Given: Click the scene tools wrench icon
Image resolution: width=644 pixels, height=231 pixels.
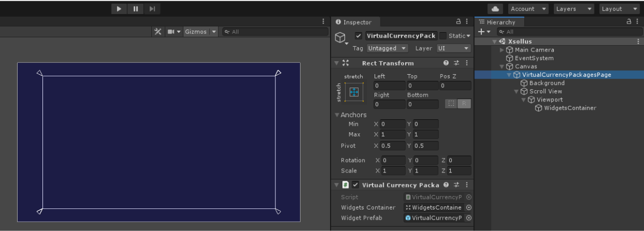Looking at the screenshot, I should (x=158, y=32).
